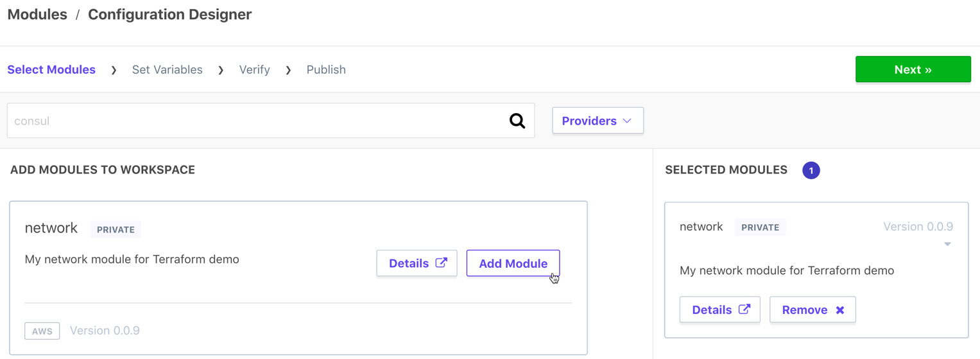The height and width of the screenshot is (359, 980).
Task: Go to the Verify step
Action: 255,69
